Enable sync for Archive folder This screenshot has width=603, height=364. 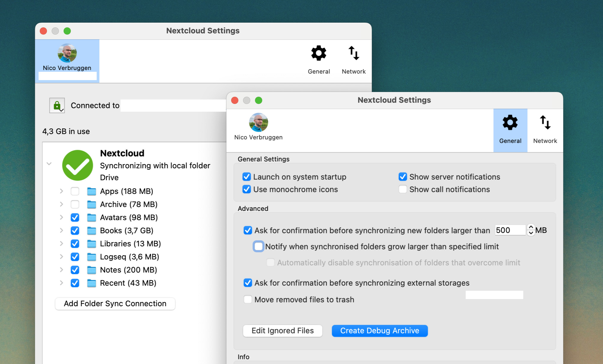75,204
